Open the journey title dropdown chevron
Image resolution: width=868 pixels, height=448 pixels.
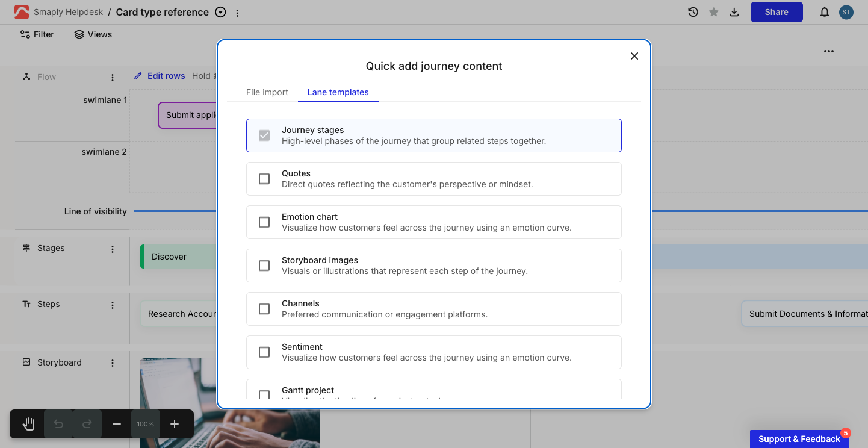coord(221,12)
